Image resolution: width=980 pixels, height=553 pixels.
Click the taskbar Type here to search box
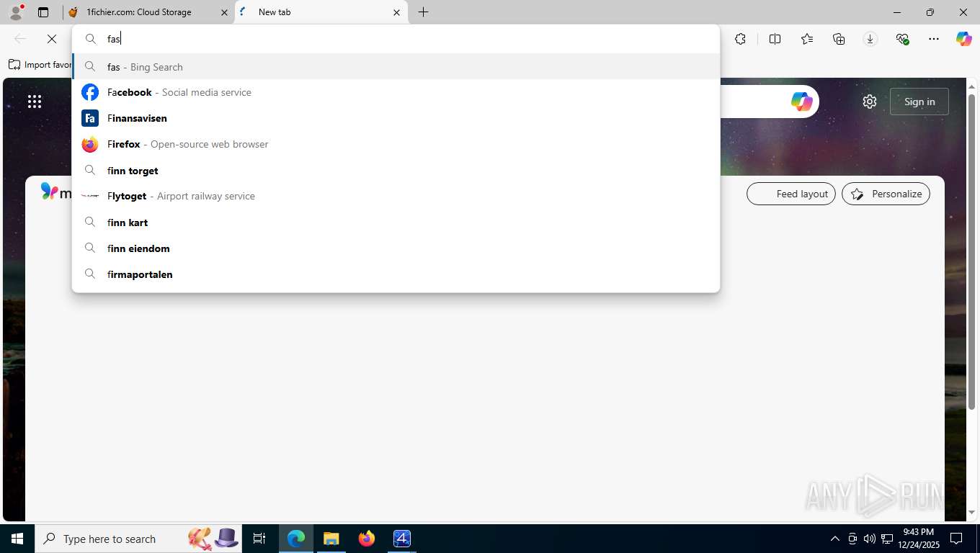[138, 539]
